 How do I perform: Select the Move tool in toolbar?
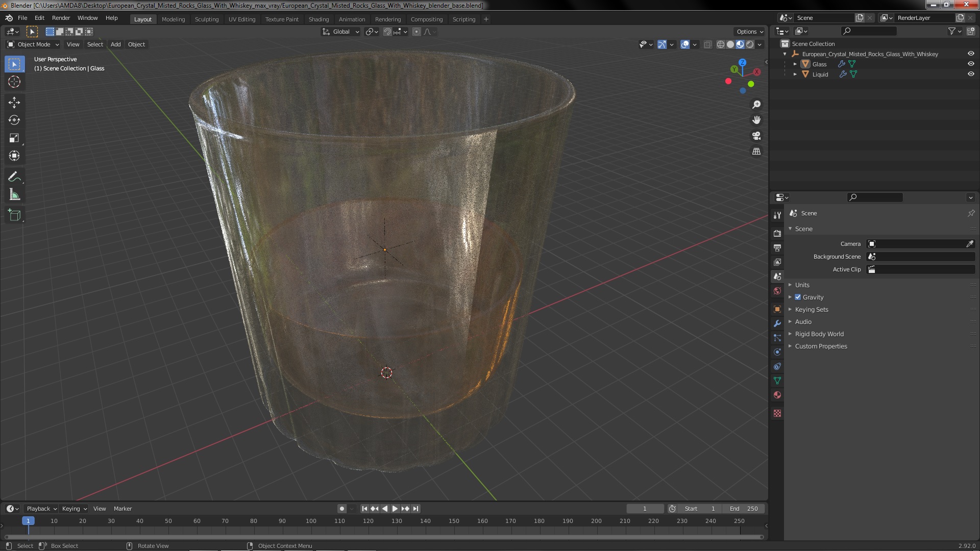(14, 103)
